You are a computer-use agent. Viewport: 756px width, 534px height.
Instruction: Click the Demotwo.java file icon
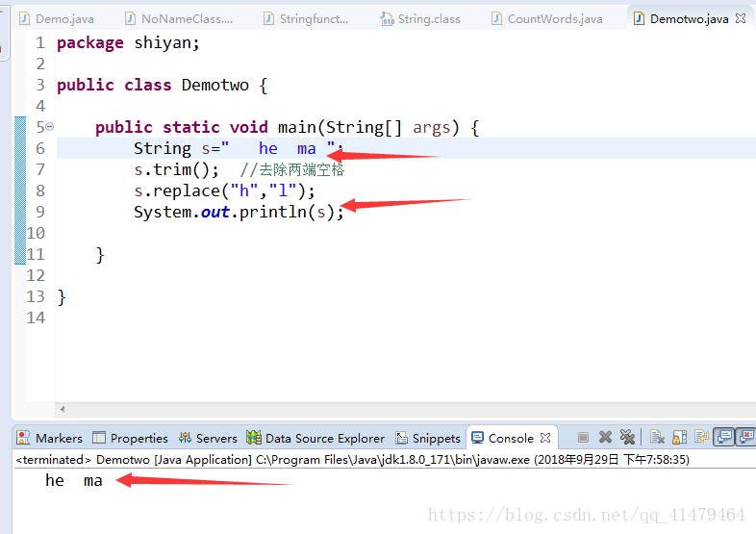pyautogui.click(x=639, y=19)
